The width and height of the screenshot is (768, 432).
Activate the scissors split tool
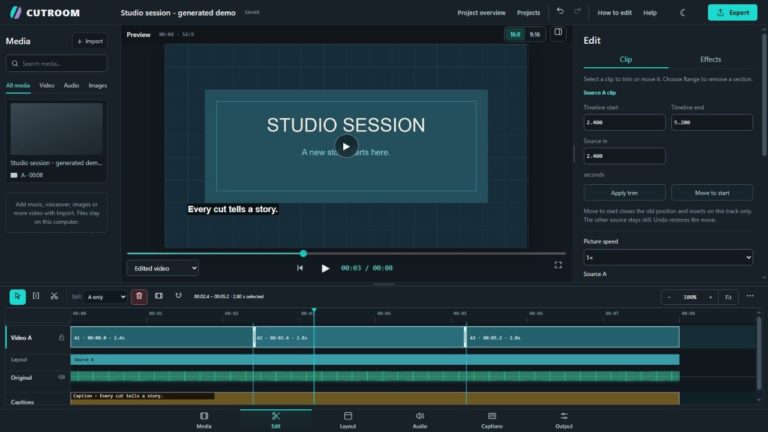(x=54, y=296)
